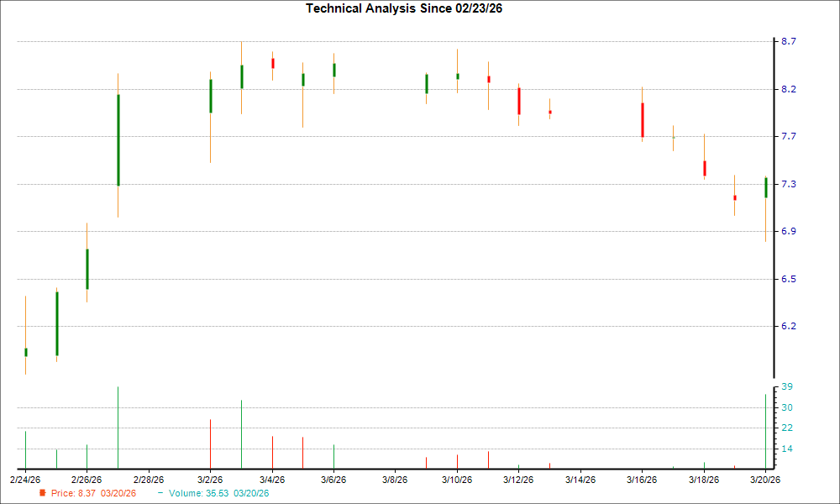This screenshot has width=840, height=504.
Task: Click the red candlestick on 3/16/26
Action: 643,120
